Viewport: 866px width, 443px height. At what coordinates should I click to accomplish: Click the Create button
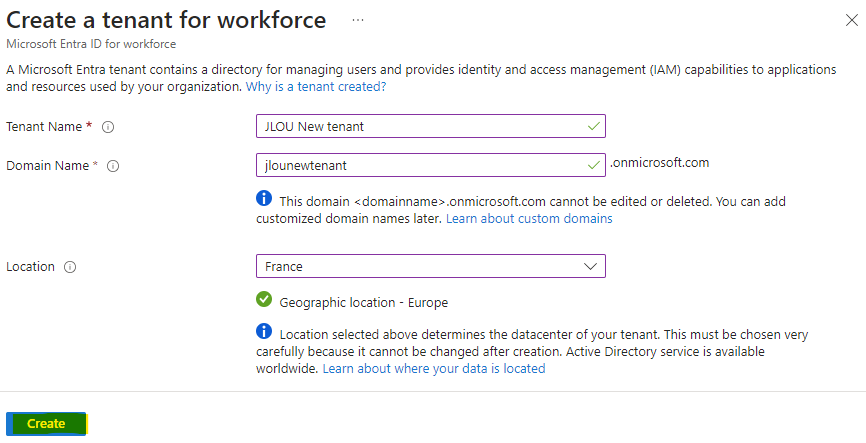tap(46, 424)
